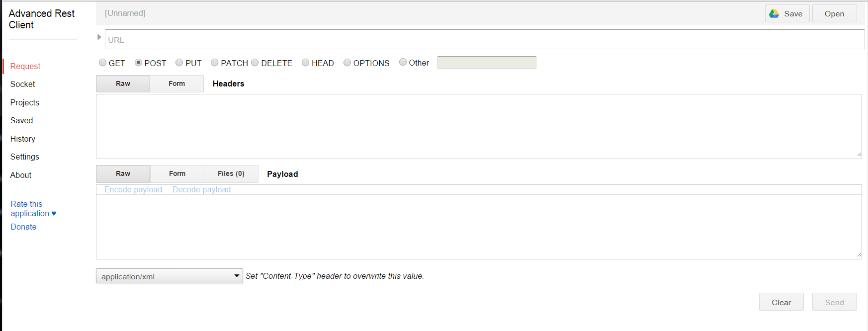Choose the DELETE request method
868x331 pixels.
255,63
